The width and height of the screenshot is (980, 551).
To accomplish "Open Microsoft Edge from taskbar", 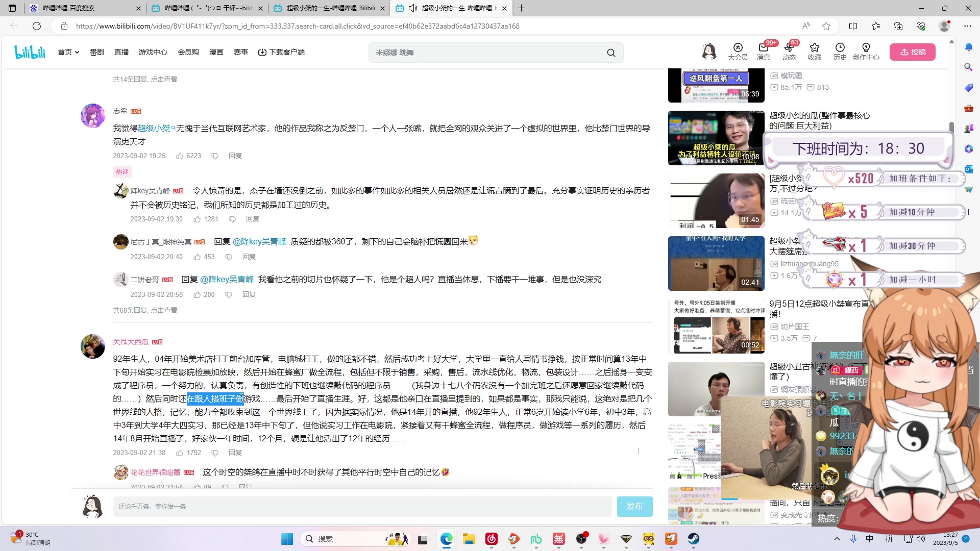I will [x=447, y=539].
